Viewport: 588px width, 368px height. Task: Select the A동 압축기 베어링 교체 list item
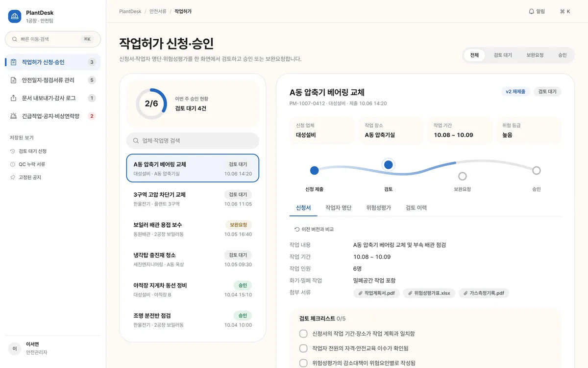(193, 168)
